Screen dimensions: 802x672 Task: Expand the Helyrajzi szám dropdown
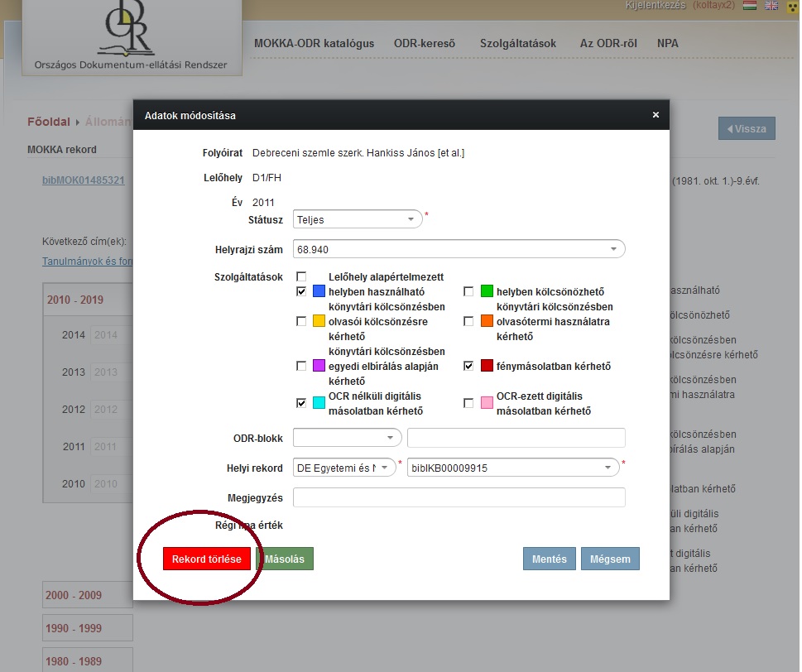pyautogui.click(x=613, y=249)
